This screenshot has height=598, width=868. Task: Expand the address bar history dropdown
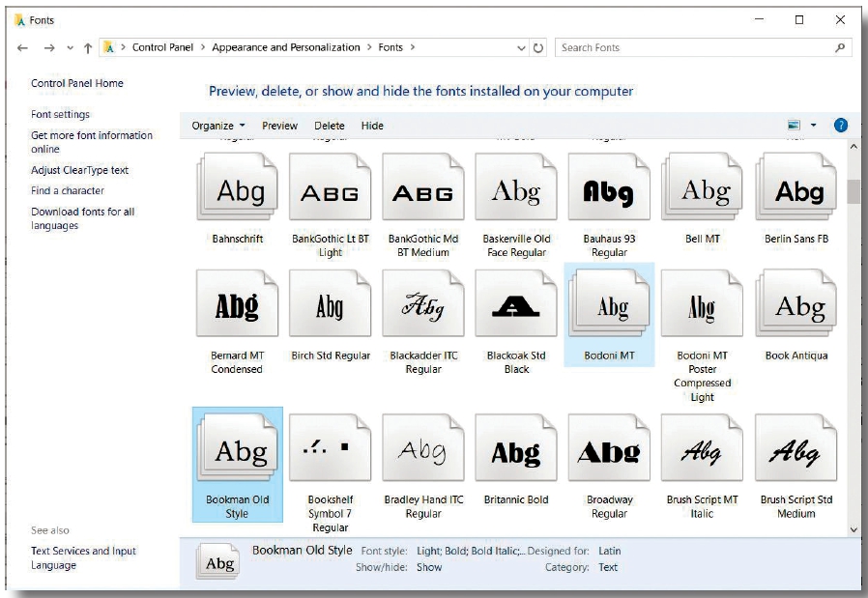(x=521, y=48)
